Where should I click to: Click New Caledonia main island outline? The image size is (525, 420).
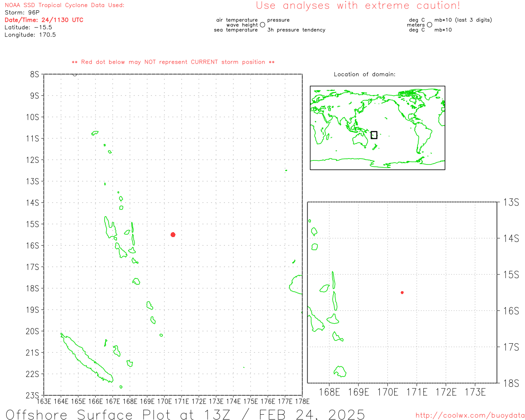pyautogui.click(x=87, y=358)
